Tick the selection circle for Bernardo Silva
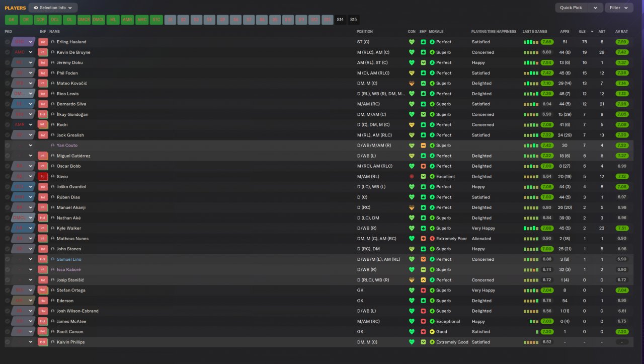644x364 pixels. (7, 104)
